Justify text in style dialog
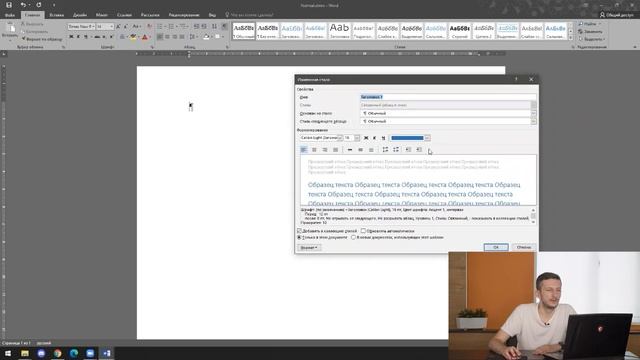640x360 pixels. tap(336, 150)
